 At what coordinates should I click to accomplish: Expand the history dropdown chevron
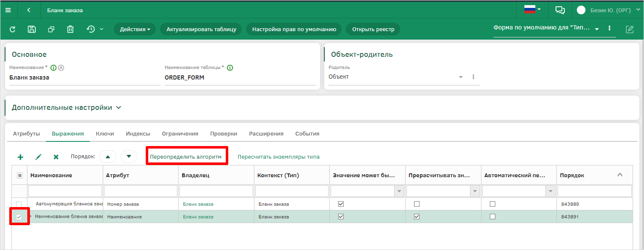click(x=102, y=29)
